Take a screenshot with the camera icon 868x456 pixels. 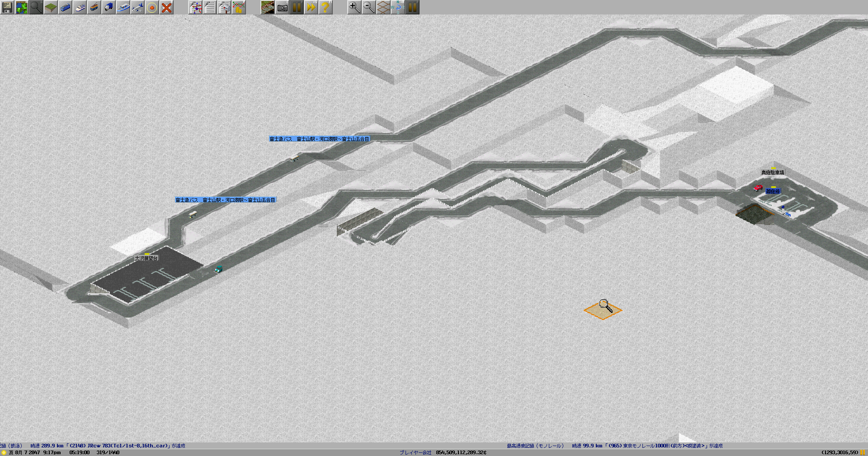[282, 7]
